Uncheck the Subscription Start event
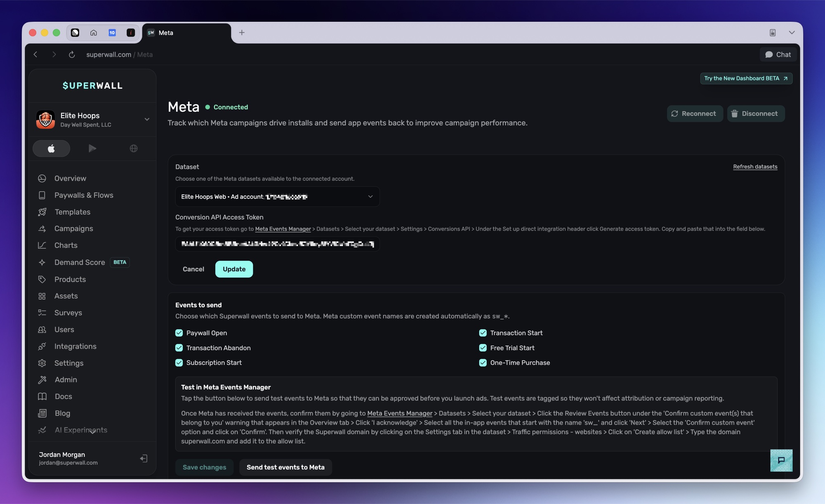Viewport: 825px width, 504px height. coord(179,363)
